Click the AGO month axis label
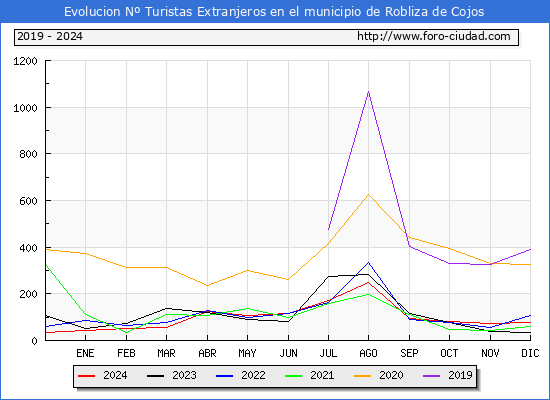The height and width of the screenshot is (400, 550). (x=368, y=353)
